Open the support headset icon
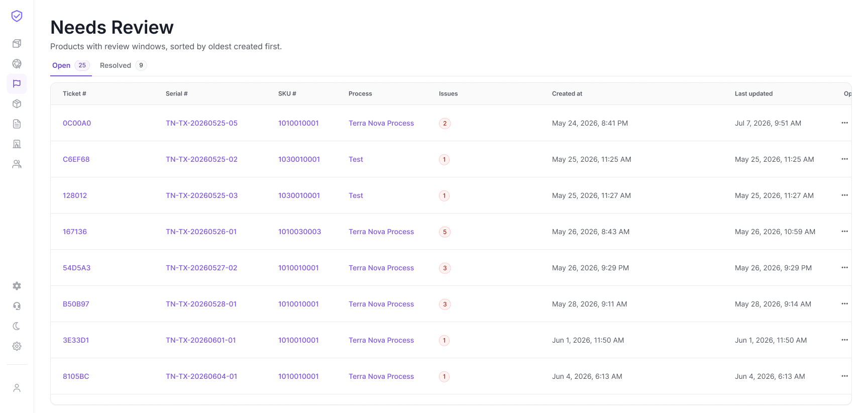The image size is (868, 413). 17,306
